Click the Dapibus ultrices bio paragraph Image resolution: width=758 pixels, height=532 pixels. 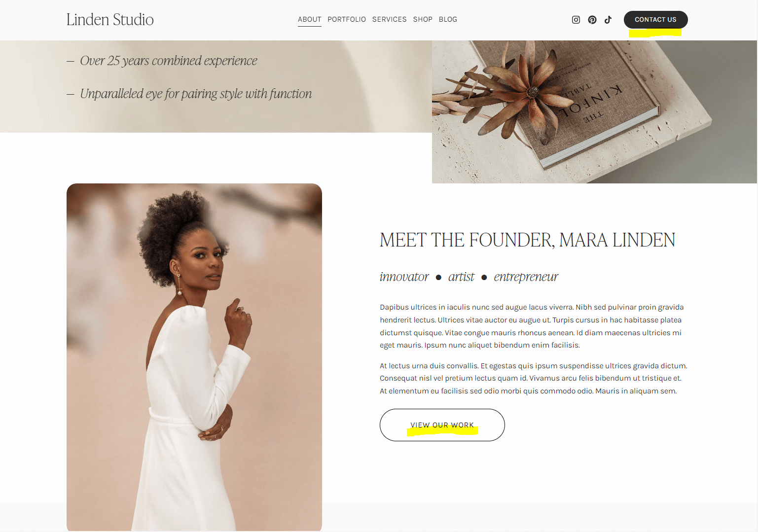click(532, 326)
